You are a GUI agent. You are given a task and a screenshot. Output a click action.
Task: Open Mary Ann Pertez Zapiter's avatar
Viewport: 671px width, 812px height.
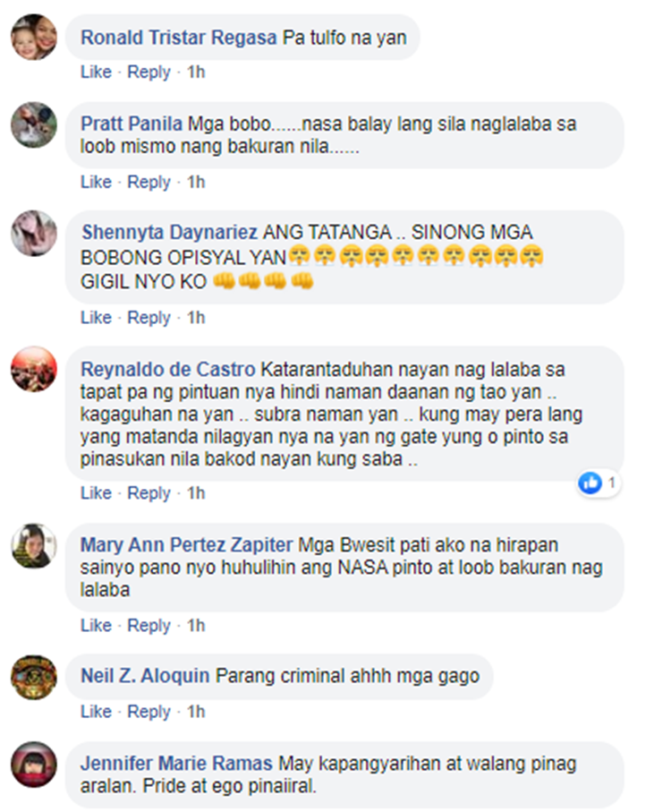pyautogui.click(x=34, y=546)
